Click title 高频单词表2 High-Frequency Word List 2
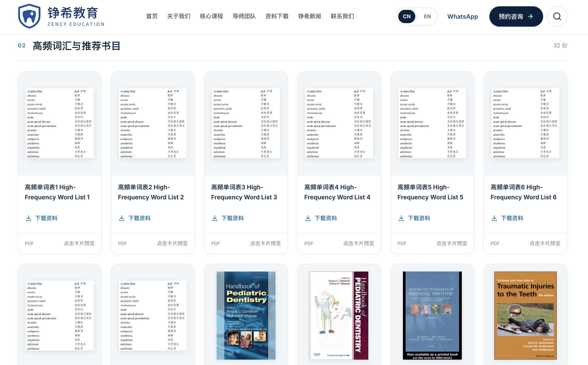Viewport: 588px width, 365px height. (151, 192)
